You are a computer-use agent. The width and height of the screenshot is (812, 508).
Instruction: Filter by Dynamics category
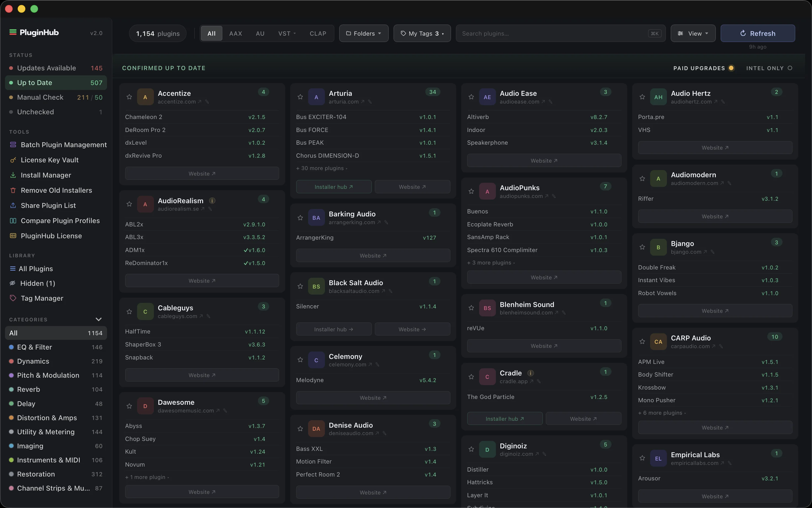(x=56, y=361)
